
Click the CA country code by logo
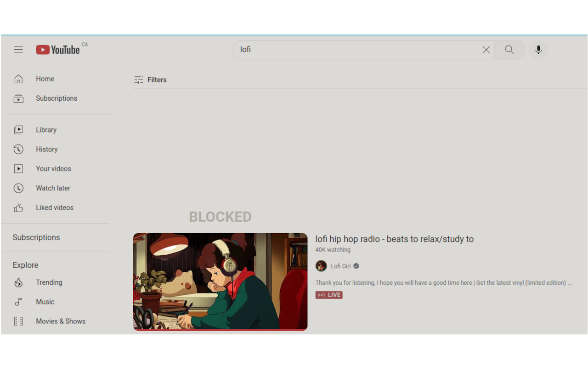tap(85, 45)
